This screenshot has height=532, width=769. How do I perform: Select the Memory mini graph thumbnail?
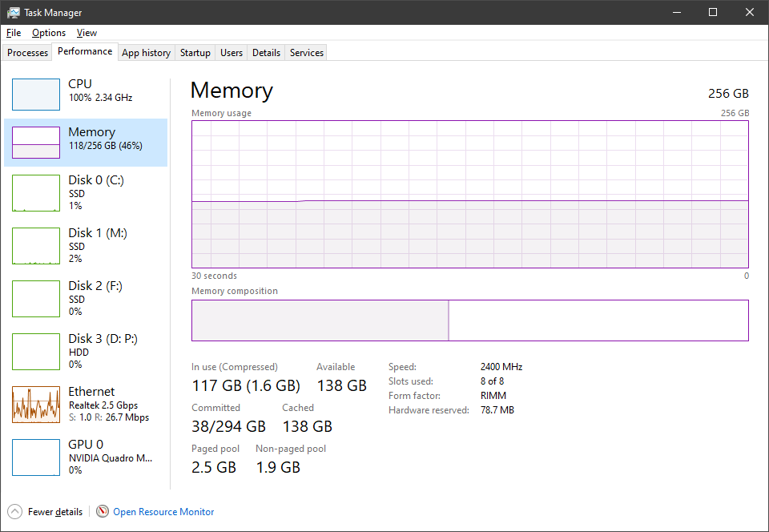(x=36, y=142)
